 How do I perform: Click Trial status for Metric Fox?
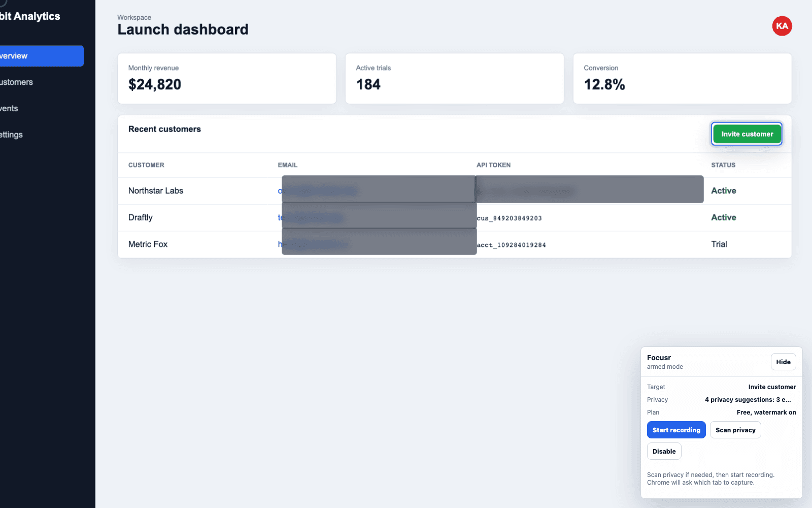(x=719, y=244)
